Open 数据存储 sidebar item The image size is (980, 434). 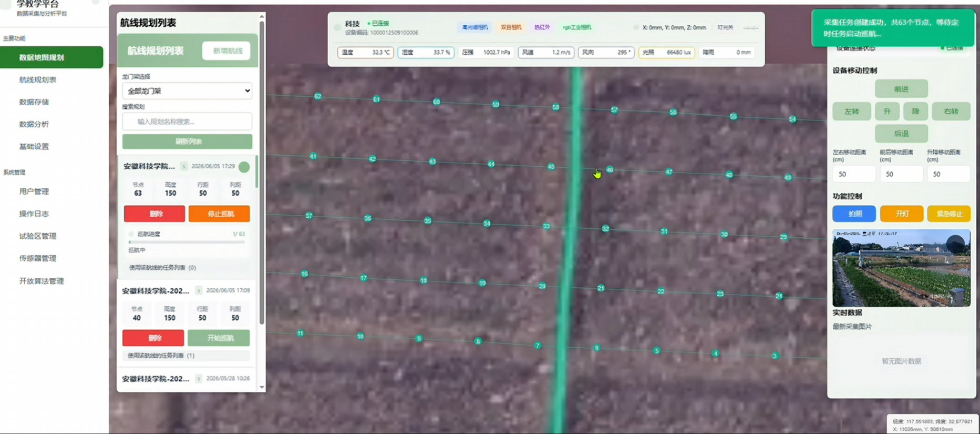point(34,102)
